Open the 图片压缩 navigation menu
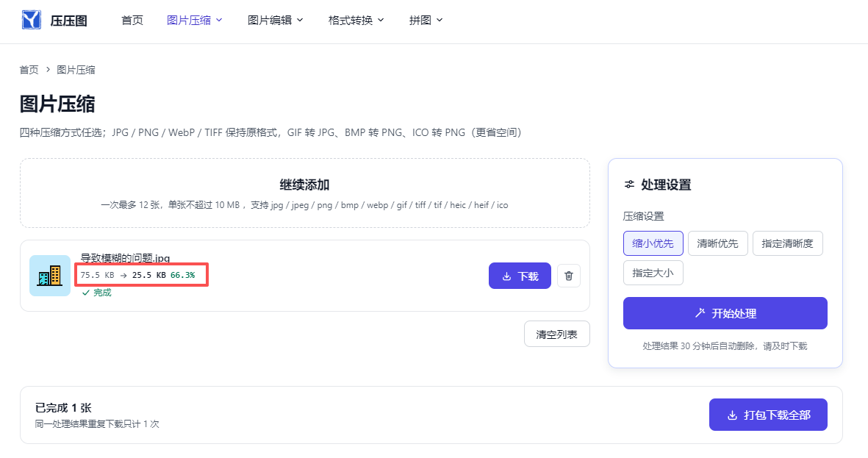 click(x=194, y=20)
